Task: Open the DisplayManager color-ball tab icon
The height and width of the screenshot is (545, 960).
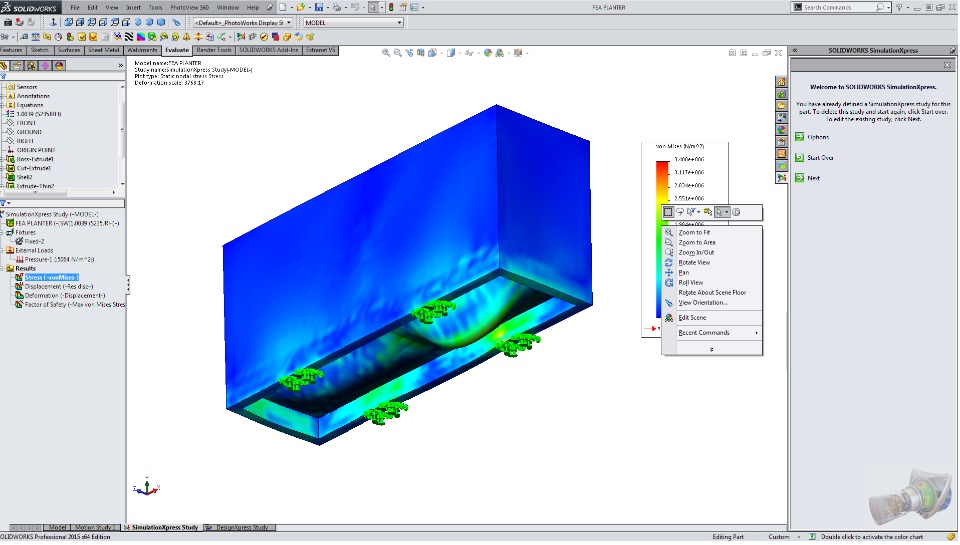Action: pos(59,66)
